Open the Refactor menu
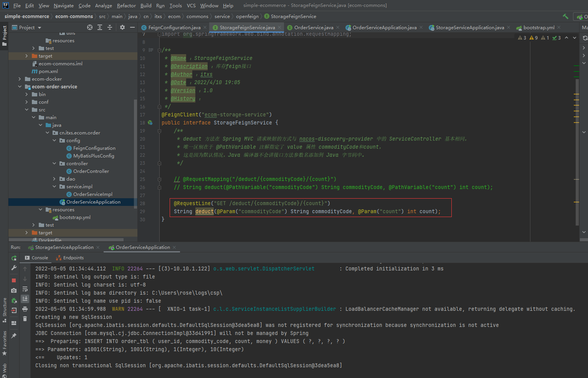Image resolution: width=588 pixels, height=378 pixels. coord(126,5)
